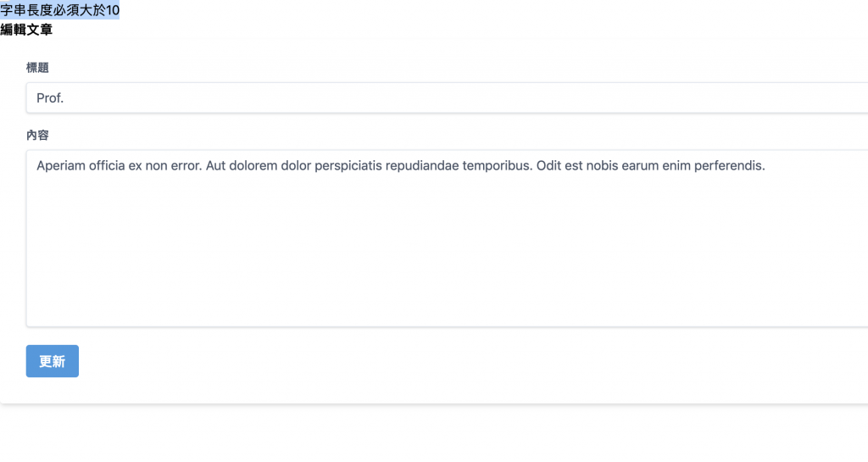Click the 編輯文章 heading
Screen dimensions: 868x462
26,30
